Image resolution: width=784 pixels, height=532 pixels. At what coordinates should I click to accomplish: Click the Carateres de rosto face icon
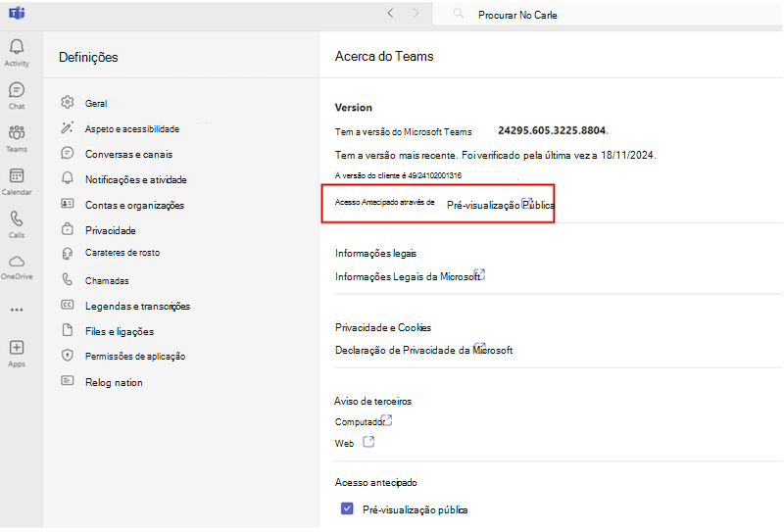[x=68, y=254]
